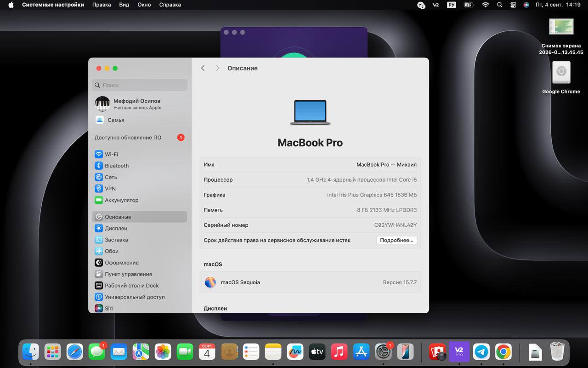588x368 pixels.
Task: Open the Окно menu
Action: (x=144, y=5)
